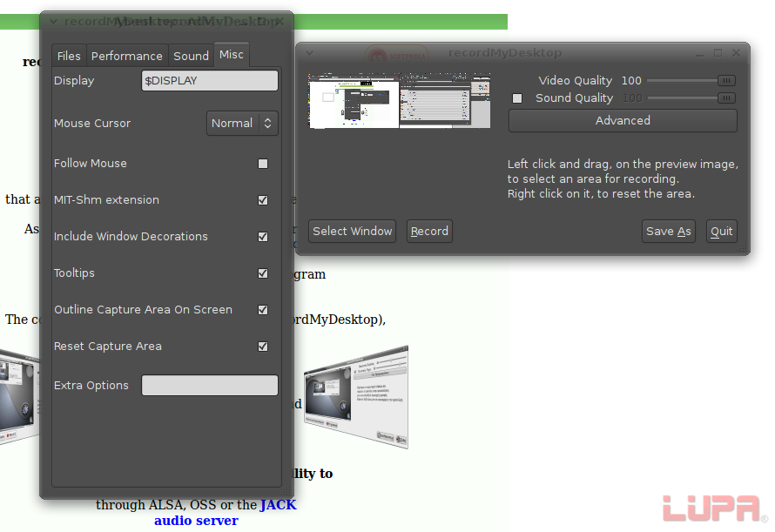Maximize the recordMyDesktop main window

point(718,53)
